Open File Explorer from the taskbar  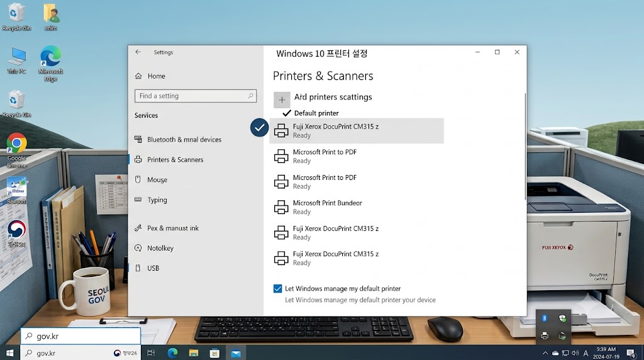[194, 353]
